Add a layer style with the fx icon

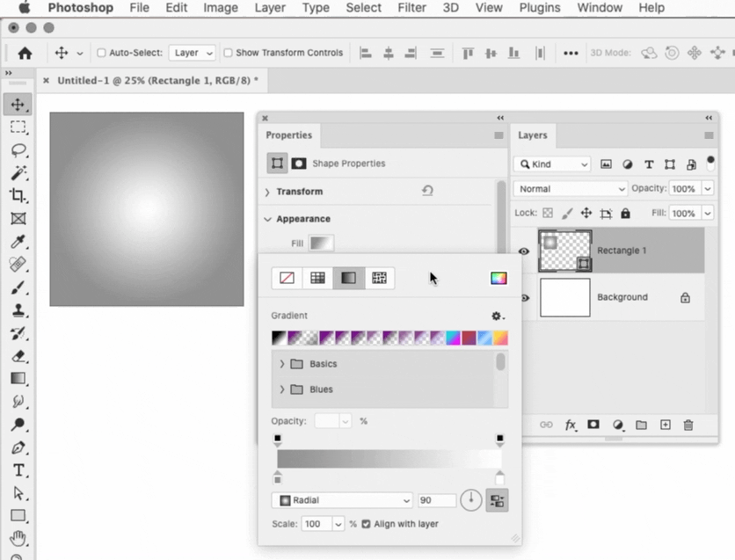click(x=571, y=425)
